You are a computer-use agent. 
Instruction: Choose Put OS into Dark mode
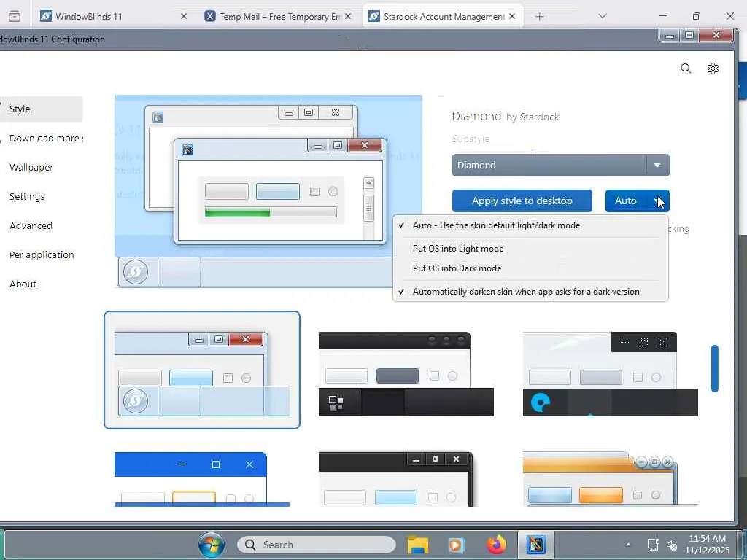pyautogui.click(x=531, y=268)
